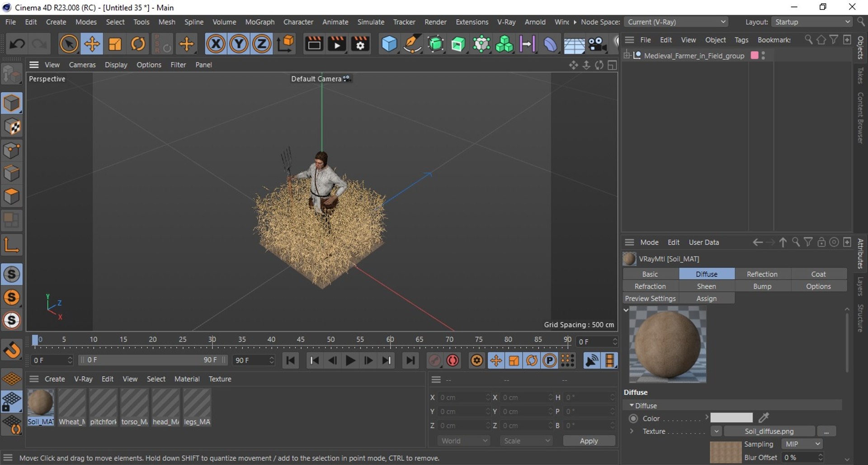Open the Layout Startup dropdown
Image resolution: width=868 pixels, height=465 pixels.
[812, 22]
